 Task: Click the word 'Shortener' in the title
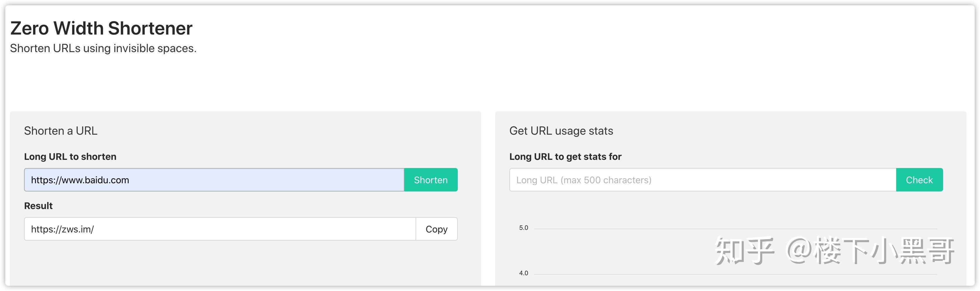coord(150,28)
